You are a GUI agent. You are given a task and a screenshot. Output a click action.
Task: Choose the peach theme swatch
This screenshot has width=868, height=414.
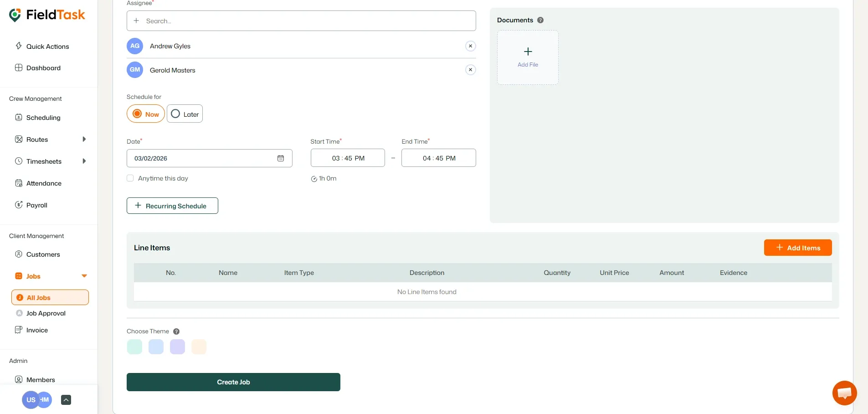(x=199, y=347)
